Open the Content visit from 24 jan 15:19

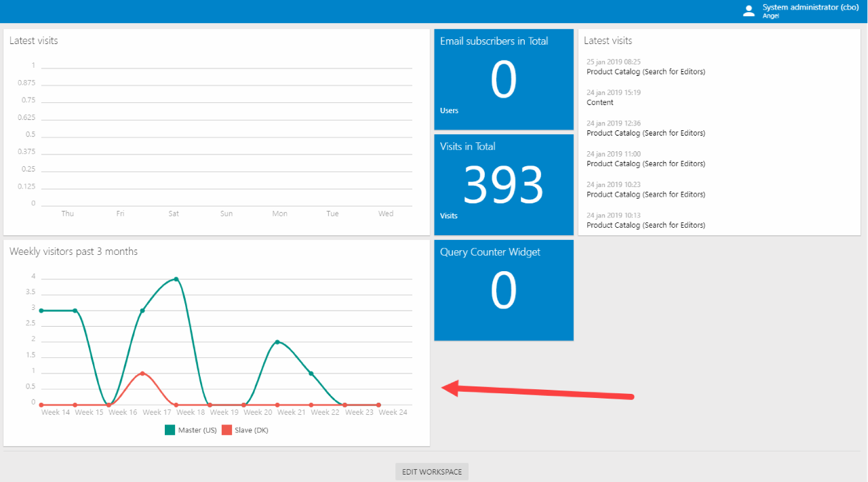[x=600, y=102]
